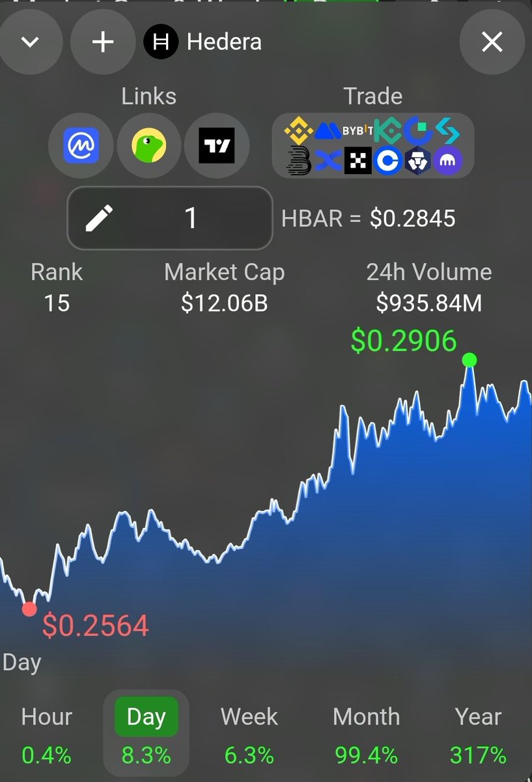Viewport: 532px width, 782px height.
Task: Trade HBAR on Bitget
Action: (447, 131)
